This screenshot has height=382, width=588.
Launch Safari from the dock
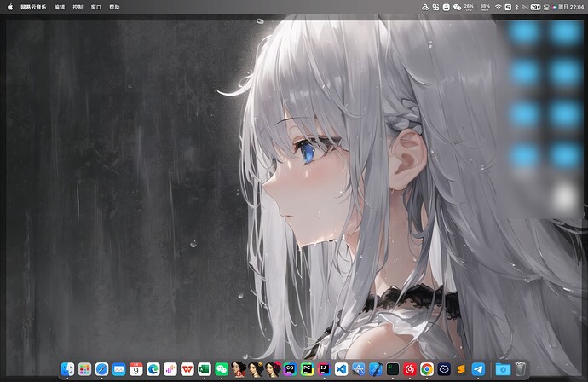[x=101, y=369]
